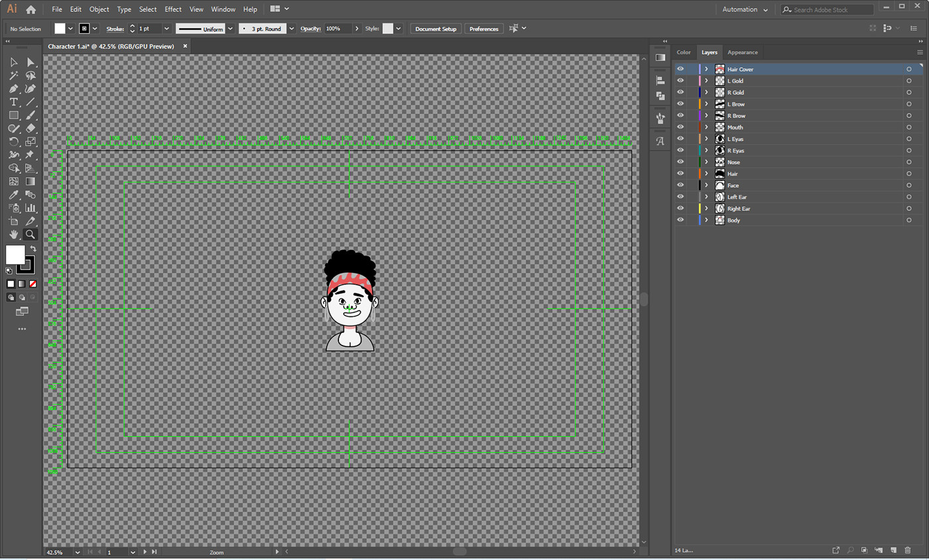This screenshot has height=560, width=929.
Task: Expand the Nose layer contents
Action: [x=706, y=162]
